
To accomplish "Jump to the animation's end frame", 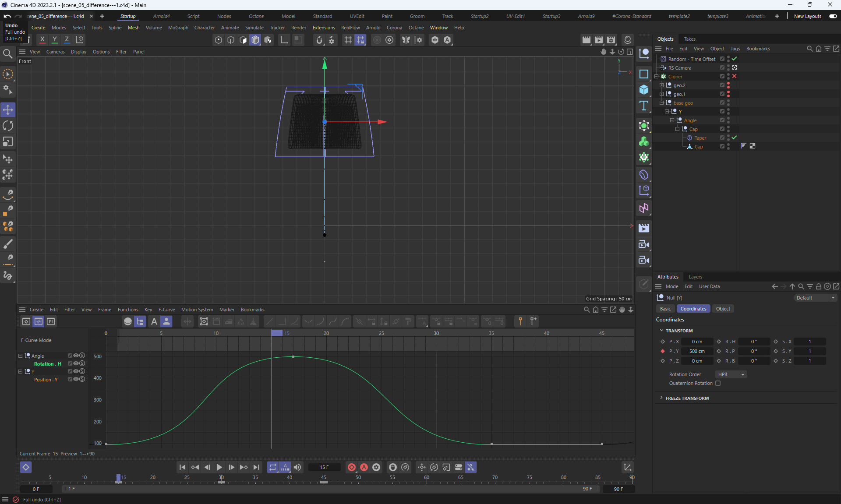I will coord(256,467).
